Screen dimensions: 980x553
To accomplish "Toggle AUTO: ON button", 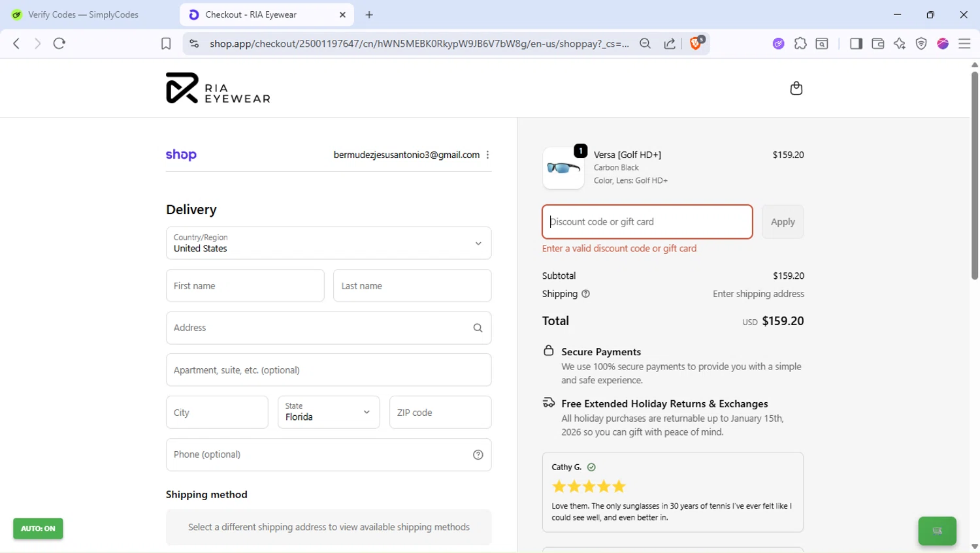I will 38,528.
